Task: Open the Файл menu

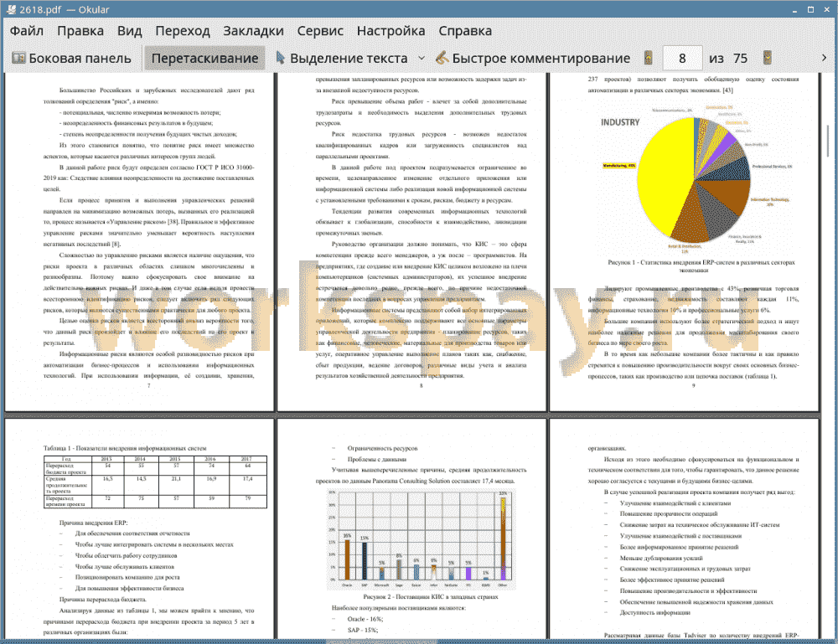Action: tap(27, 31)
